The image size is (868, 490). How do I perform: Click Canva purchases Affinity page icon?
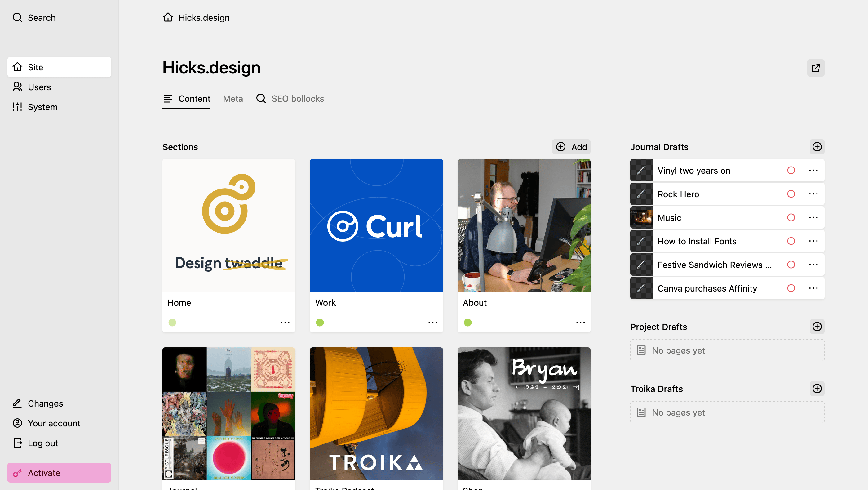pos(641,288)
